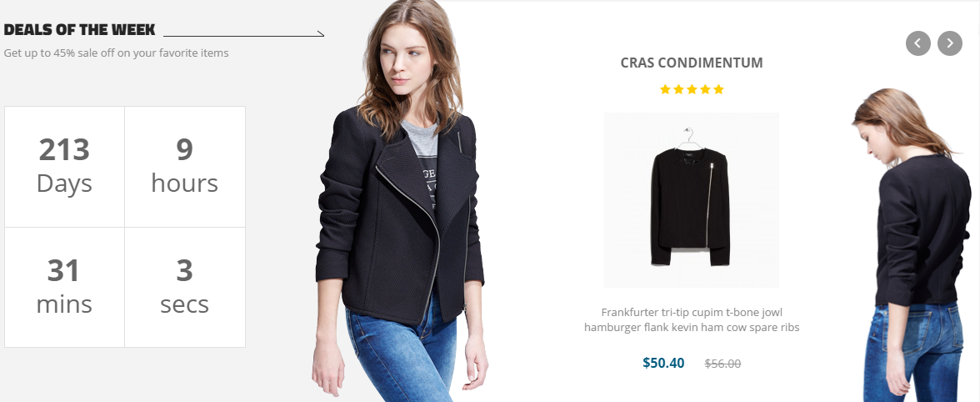Click the 31 mins countdown box

point(64,287)
